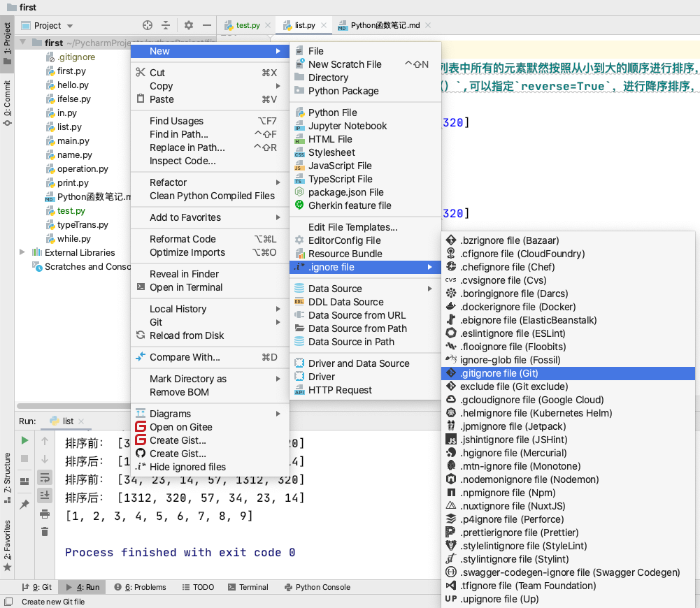This screenshot has width=700, height=608.
Task: Click the locate/select opened file icon
Action: pos(148,25)
